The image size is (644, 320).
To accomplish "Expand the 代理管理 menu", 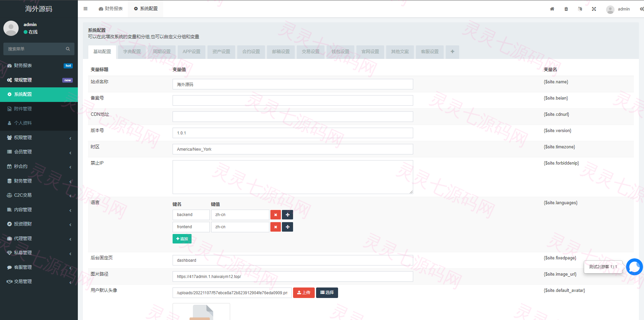I will [39, 238].
